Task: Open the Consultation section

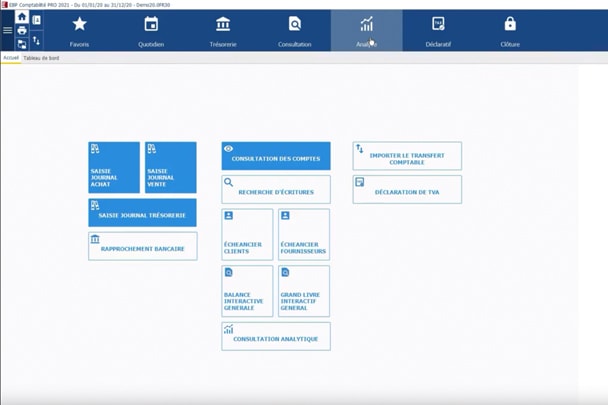Action: pyautogui.click(x=294, y=30)
